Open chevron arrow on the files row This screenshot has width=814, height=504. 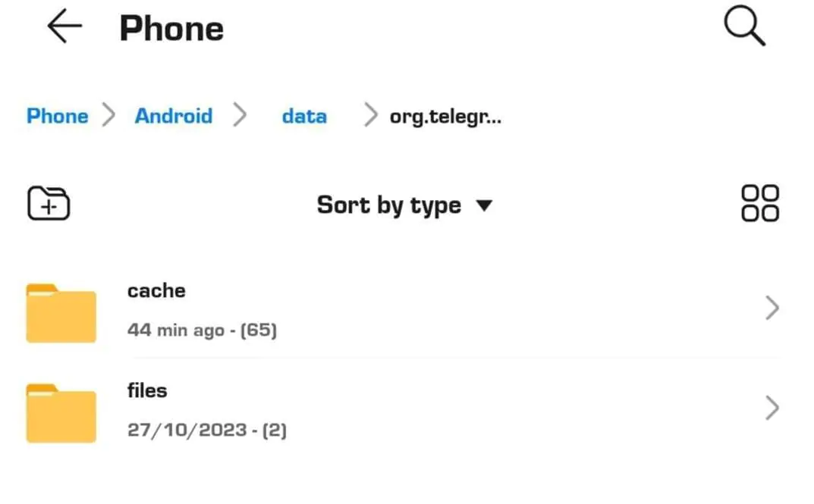click(772, 408)
